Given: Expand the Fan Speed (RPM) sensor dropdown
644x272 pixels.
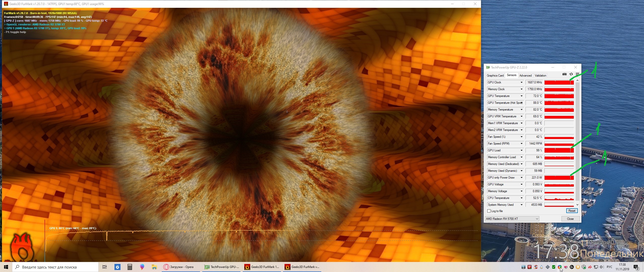Looking at the screenshot, I should point(521,144).
